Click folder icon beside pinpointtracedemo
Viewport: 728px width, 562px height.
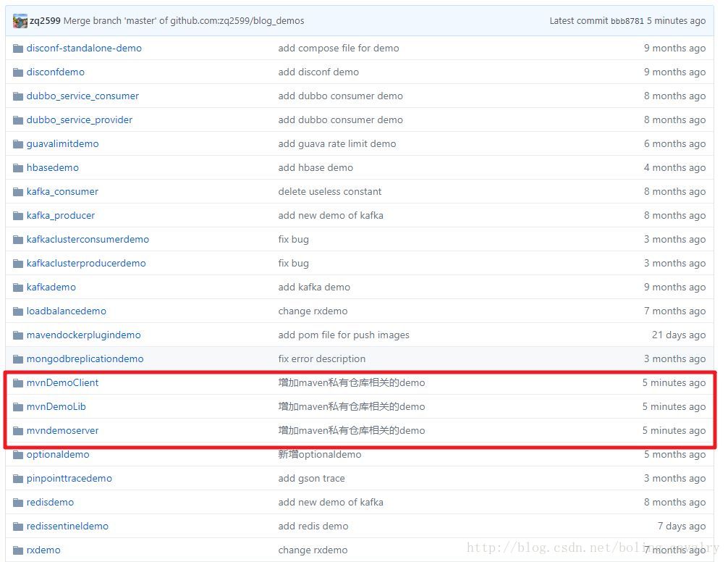click(x=18, y=479)
